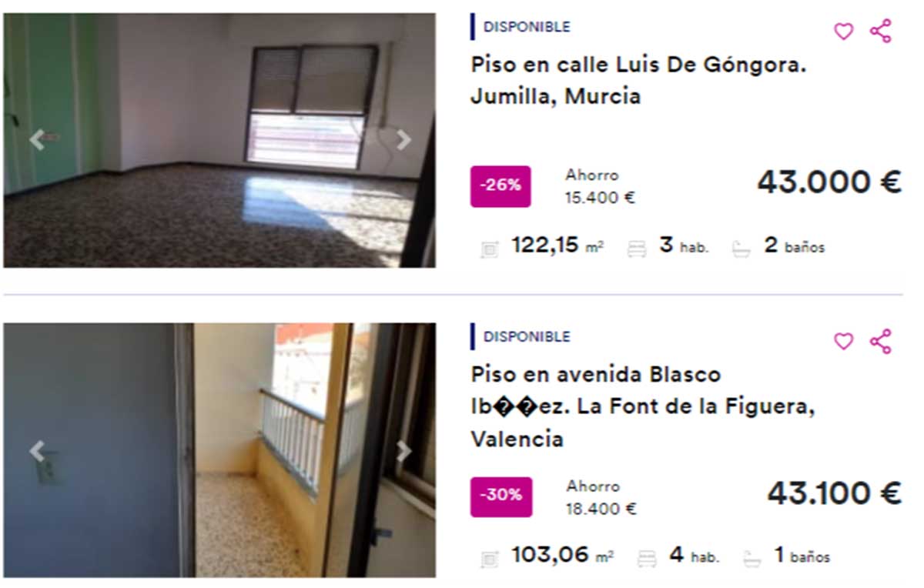
Task: Click the 2 baños bathtub icon
Action: pyautogui.click(x=742, y=249)
